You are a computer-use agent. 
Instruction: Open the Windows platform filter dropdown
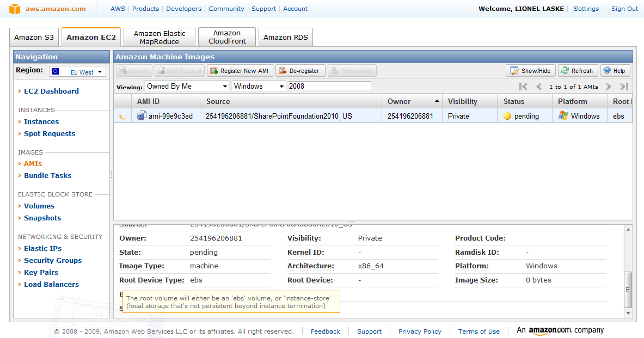point(259,87)
